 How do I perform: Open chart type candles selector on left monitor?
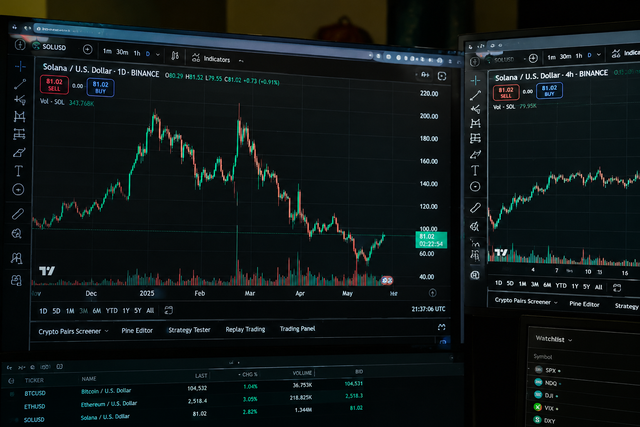pyautogui.click(x=175, y=56)
